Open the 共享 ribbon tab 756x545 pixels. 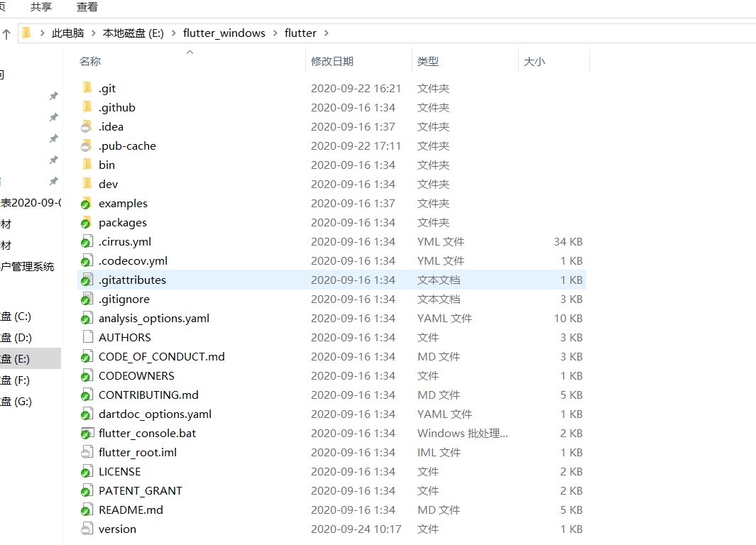pos(41,7)
